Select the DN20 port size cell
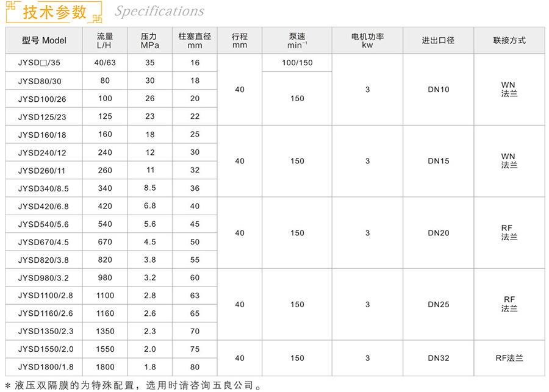 click(438, 233)
